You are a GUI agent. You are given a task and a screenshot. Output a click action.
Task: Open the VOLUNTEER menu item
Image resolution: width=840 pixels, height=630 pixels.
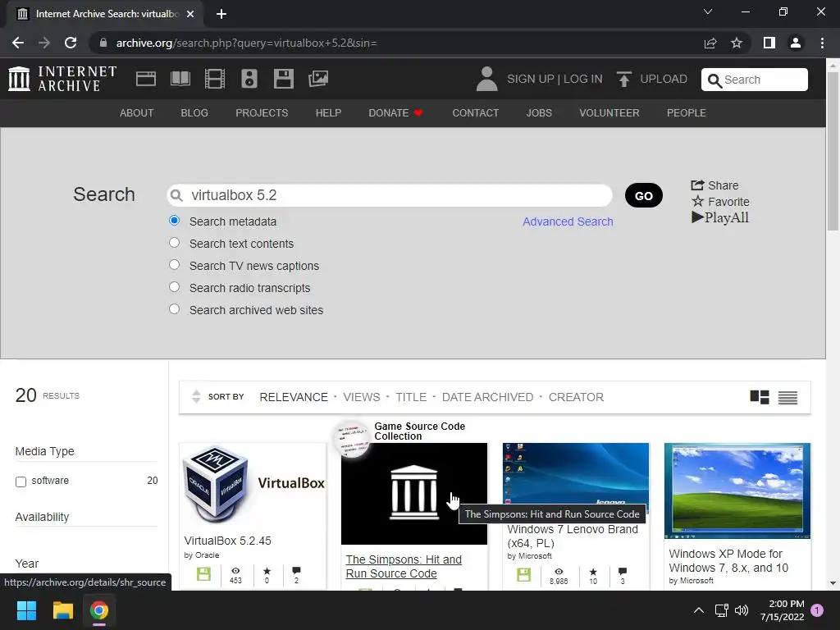tap(609, 113)
